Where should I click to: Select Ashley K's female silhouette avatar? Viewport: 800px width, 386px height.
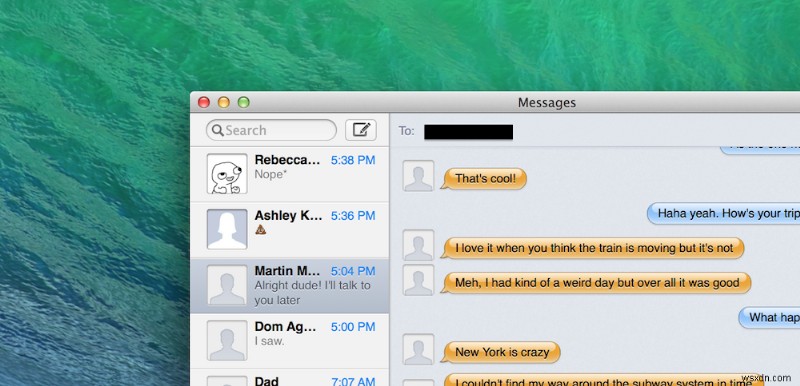pos(227,229)
